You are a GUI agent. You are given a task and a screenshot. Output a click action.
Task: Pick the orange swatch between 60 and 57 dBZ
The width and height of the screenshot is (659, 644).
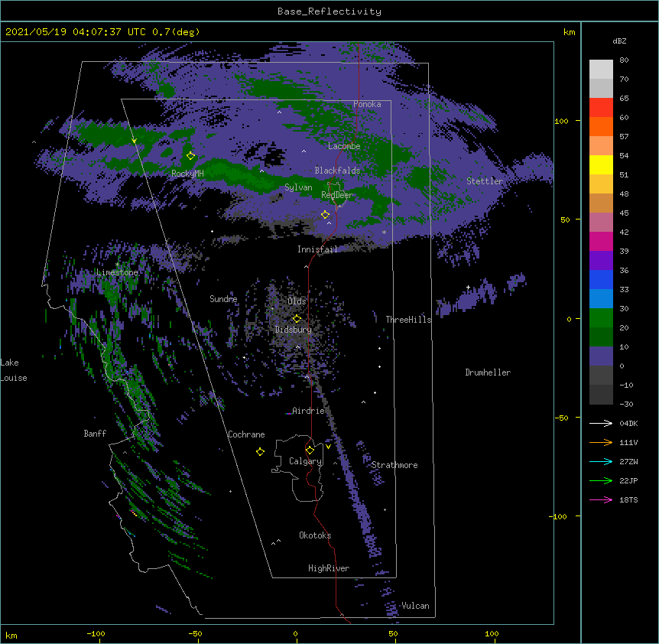coord(601,126)
